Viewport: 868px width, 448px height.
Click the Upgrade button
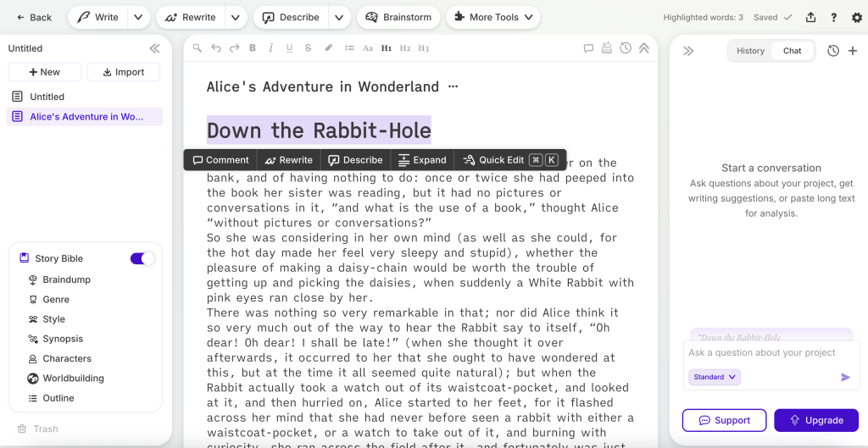tap(816, 420)
